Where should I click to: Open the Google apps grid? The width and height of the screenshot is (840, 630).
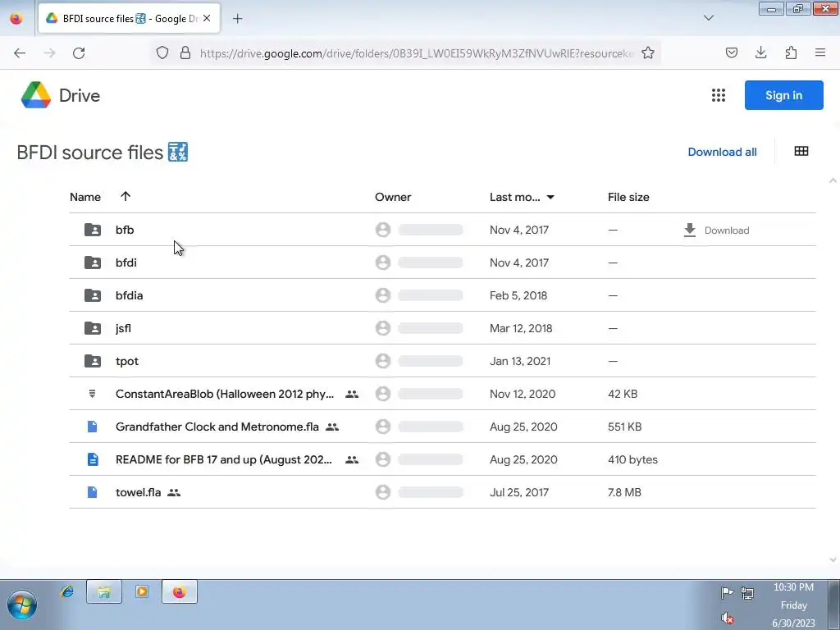(719, 95)
